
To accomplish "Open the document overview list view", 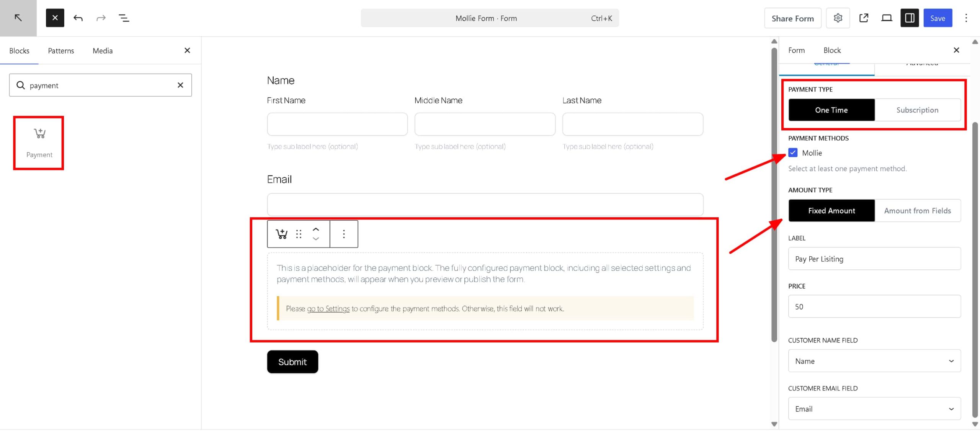I will [x=124, y=18].
